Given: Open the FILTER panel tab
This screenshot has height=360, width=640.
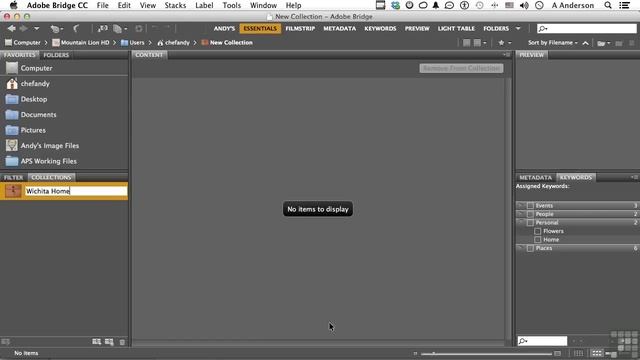Looking at the screenshot, I should point(13,178).
